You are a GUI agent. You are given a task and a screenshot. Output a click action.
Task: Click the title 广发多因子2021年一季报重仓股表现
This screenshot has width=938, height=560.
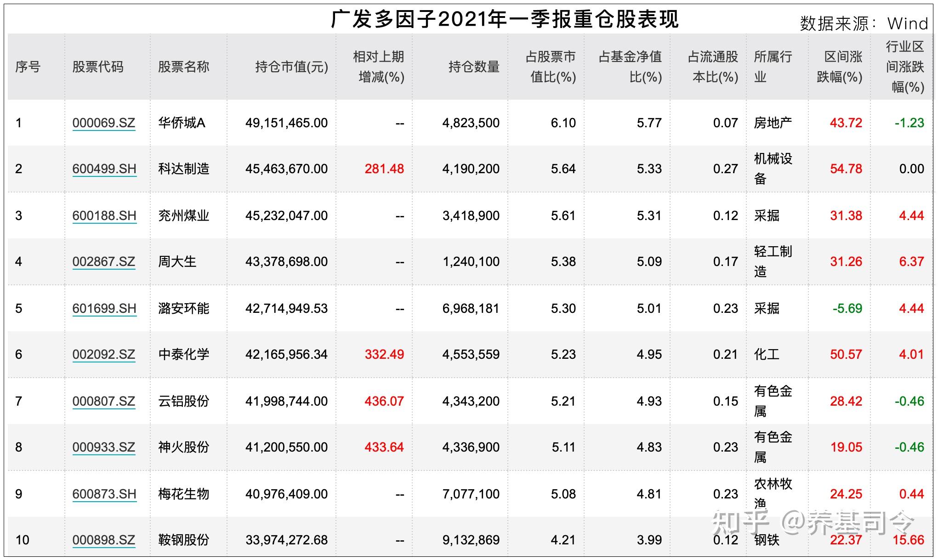pos(505,20)
